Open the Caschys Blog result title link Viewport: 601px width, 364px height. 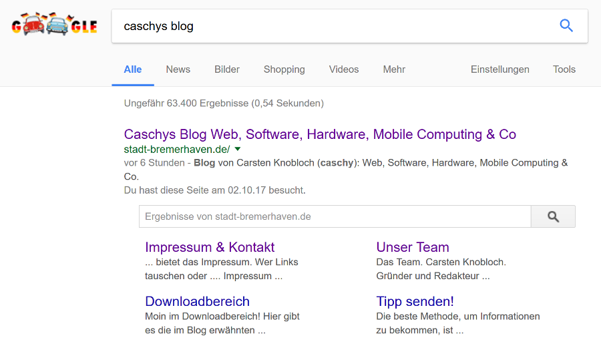click(x=320, y=134)
